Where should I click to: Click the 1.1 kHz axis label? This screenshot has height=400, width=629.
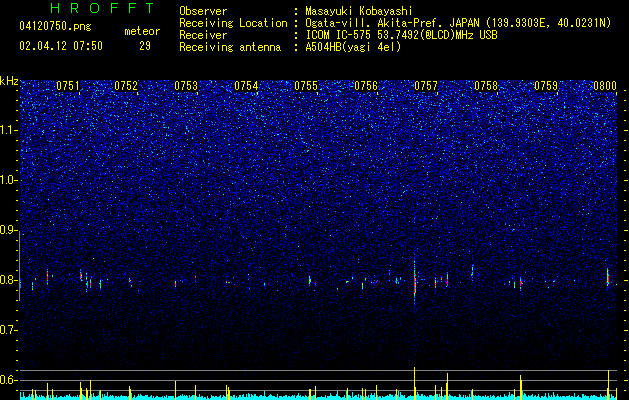pyautogui.click(x=9, y=130)
